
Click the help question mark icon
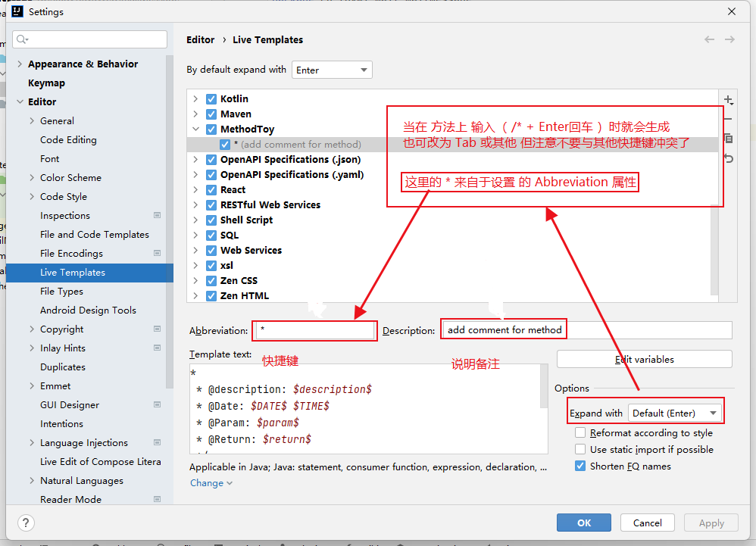(x=27, y=523)
